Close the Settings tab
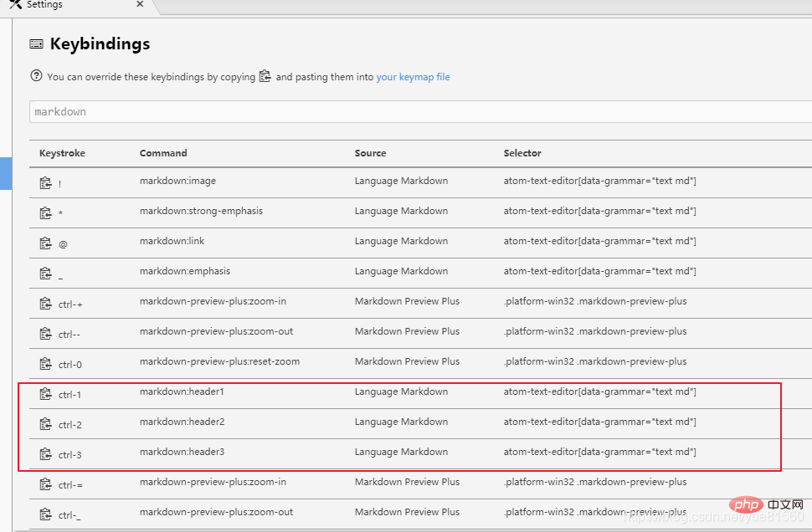The image size is (812, 532). [x=140, y=4]
